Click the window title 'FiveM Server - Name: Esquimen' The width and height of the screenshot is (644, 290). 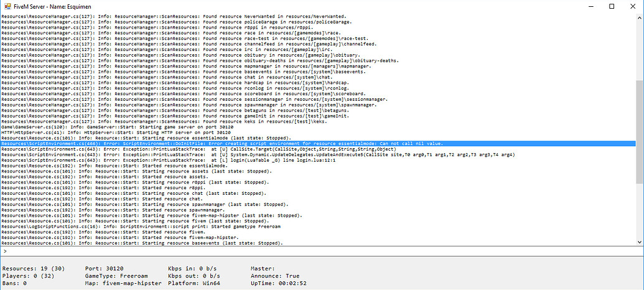[x=47, y=6]
